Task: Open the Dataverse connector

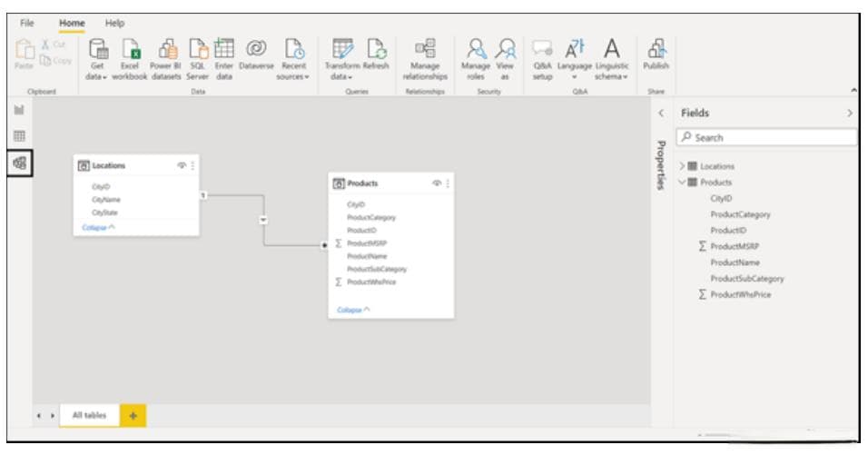Action: pyautogui.click(x=256, y=54)
